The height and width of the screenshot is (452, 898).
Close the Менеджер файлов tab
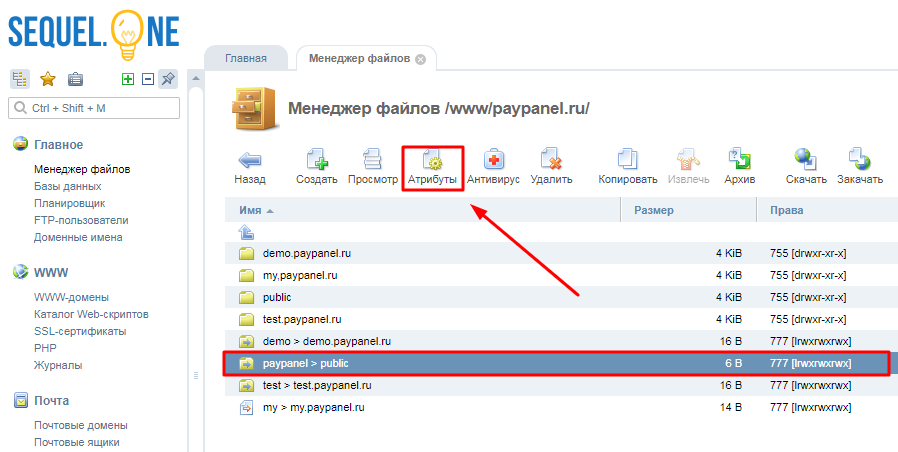[420, 59]
